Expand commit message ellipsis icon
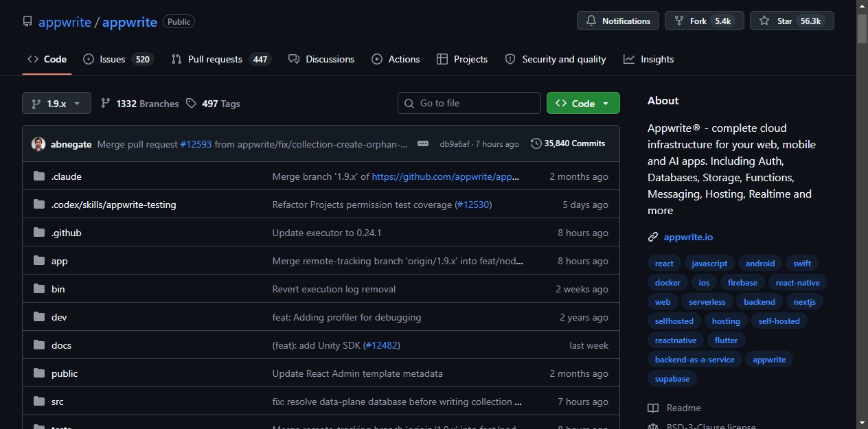 [x=423, y=143]
